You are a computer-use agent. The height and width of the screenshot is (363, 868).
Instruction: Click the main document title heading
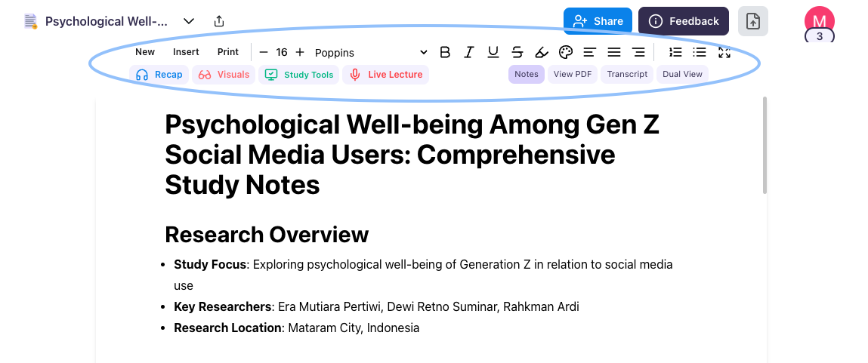[x=412, y=155]
